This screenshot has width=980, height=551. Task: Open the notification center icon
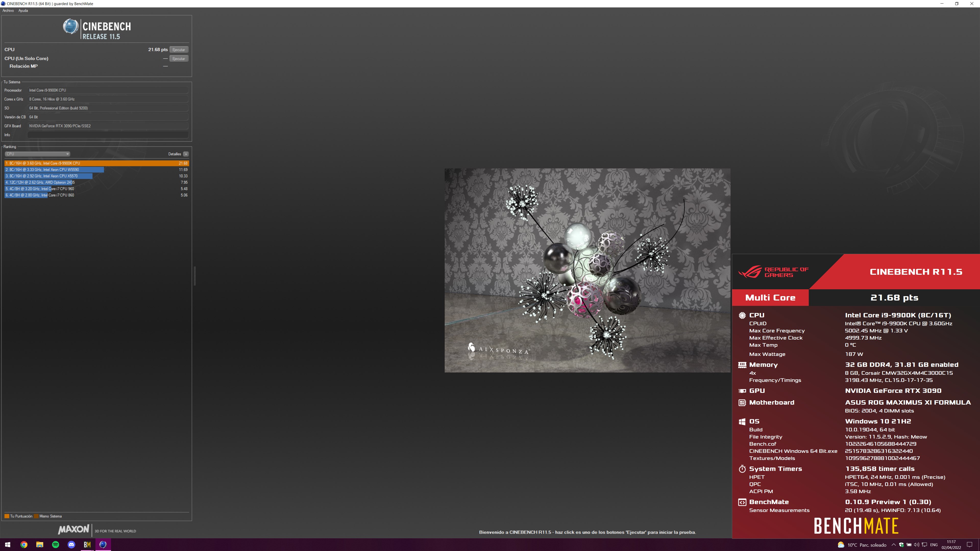pyautogui.click(x=970, y=545)
